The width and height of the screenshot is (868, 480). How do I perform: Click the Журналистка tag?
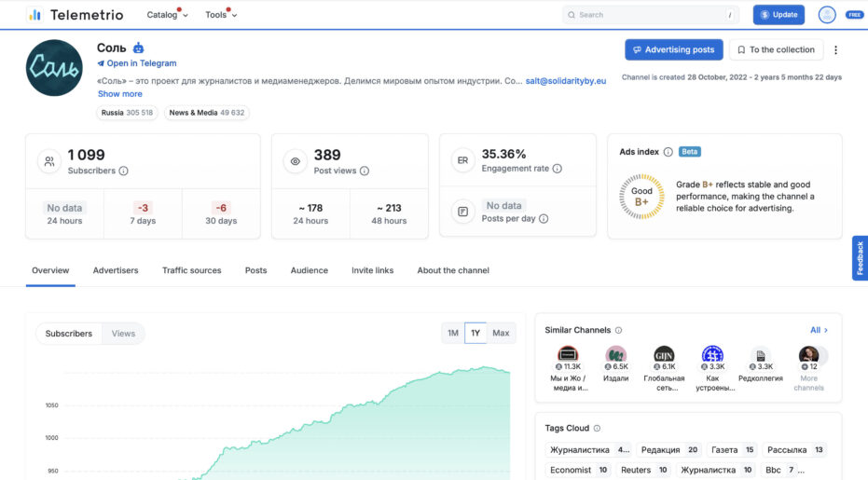point(715,470)
